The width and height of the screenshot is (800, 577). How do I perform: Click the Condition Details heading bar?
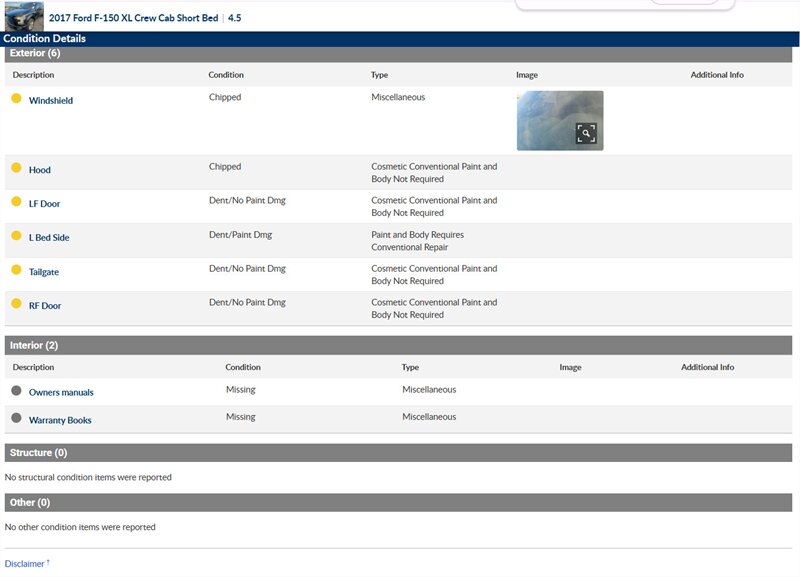click(x=399, y=38)
